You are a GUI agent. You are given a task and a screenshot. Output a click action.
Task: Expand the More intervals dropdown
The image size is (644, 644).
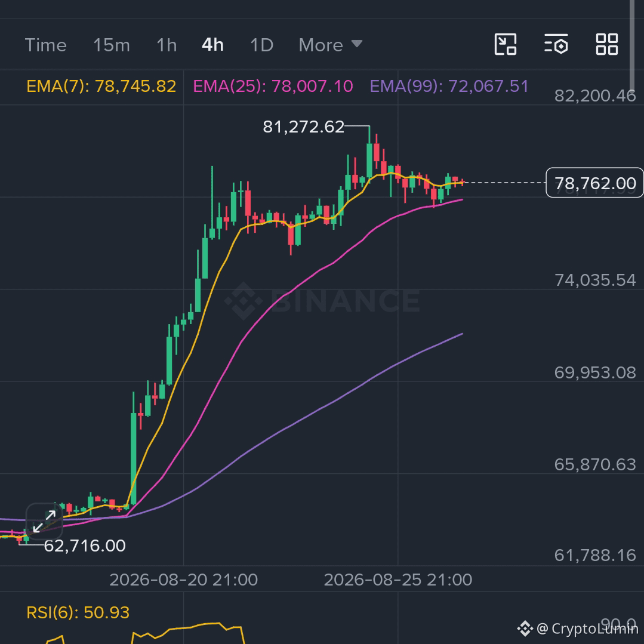coord(331,45)
